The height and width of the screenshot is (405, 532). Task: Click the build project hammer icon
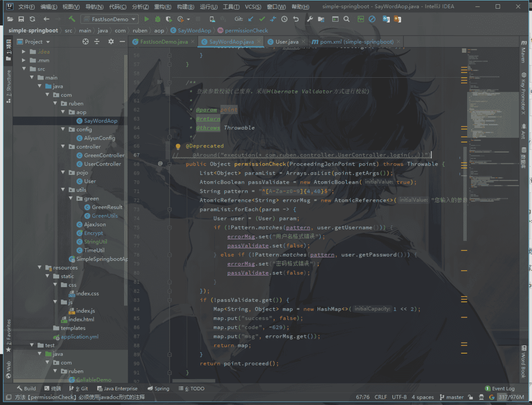click(72, 19)
